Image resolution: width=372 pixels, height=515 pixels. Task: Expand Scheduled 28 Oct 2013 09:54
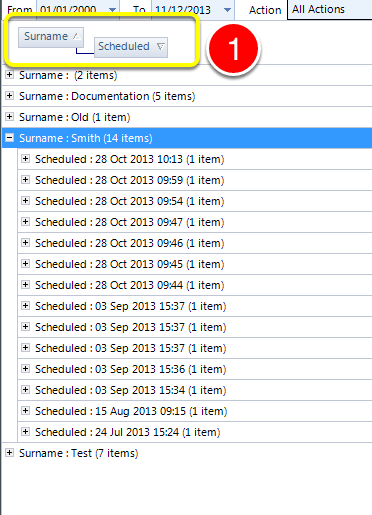tap(25, 201)
